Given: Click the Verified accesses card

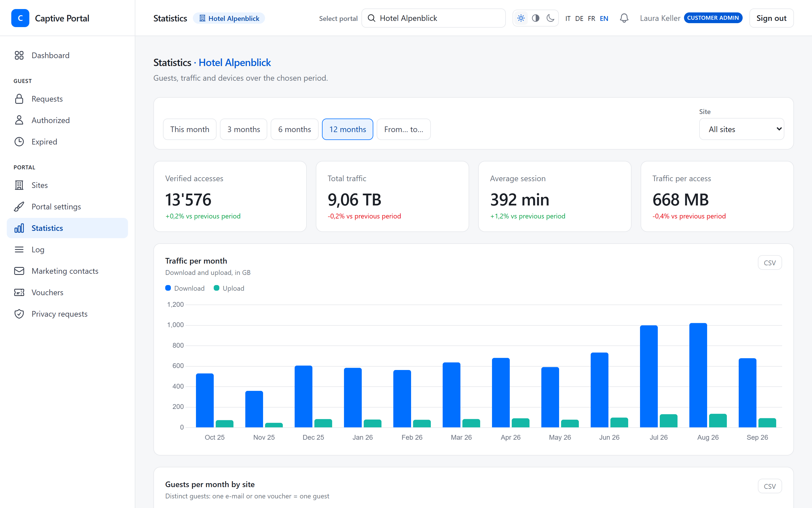Looking at the screenshot, I should click(x=230, y=196).
